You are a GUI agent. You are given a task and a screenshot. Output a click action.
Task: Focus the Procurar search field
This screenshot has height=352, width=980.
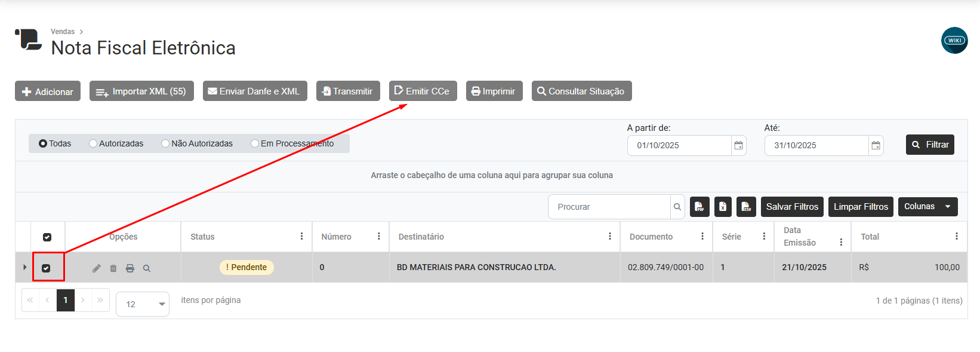(609, 207)
